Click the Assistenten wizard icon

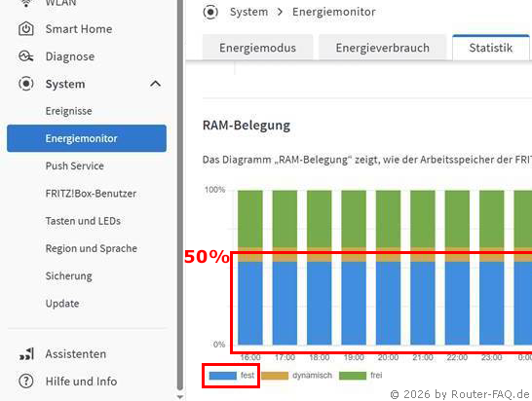pos(27,354)
